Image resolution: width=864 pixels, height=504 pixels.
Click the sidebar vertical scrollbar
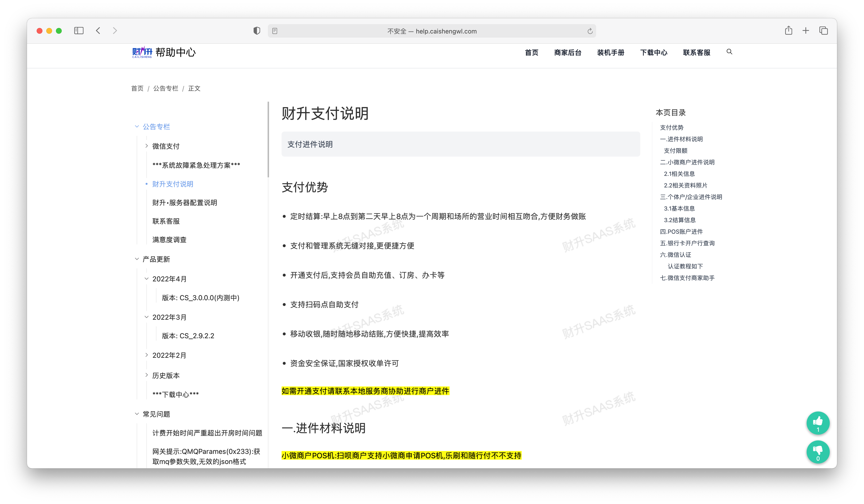tap(268, 139)
